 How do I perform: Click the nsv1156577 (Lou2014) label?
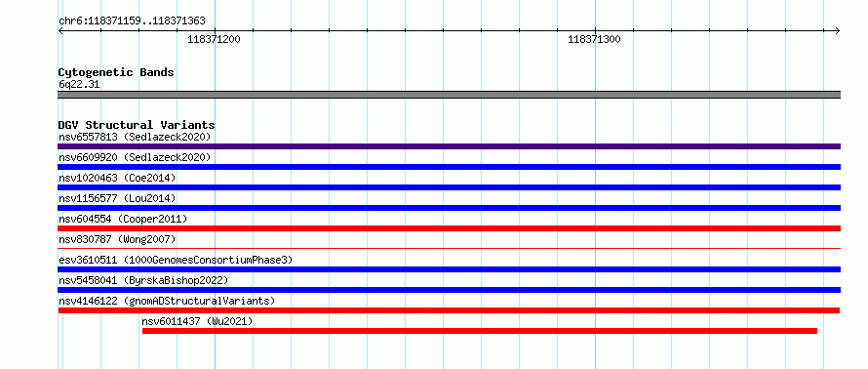click(x=117, y=198)
